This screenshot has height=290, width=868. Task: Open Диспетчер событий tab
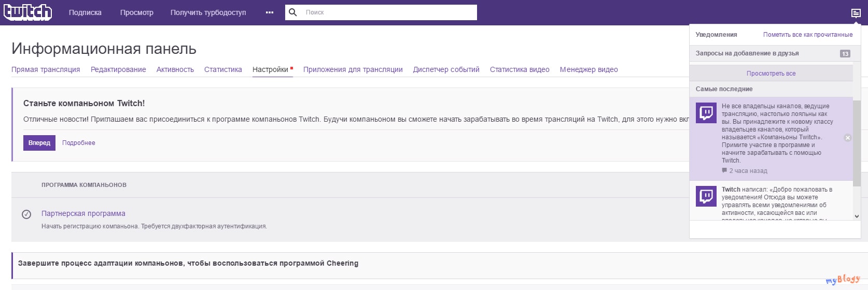pos(446,69)
